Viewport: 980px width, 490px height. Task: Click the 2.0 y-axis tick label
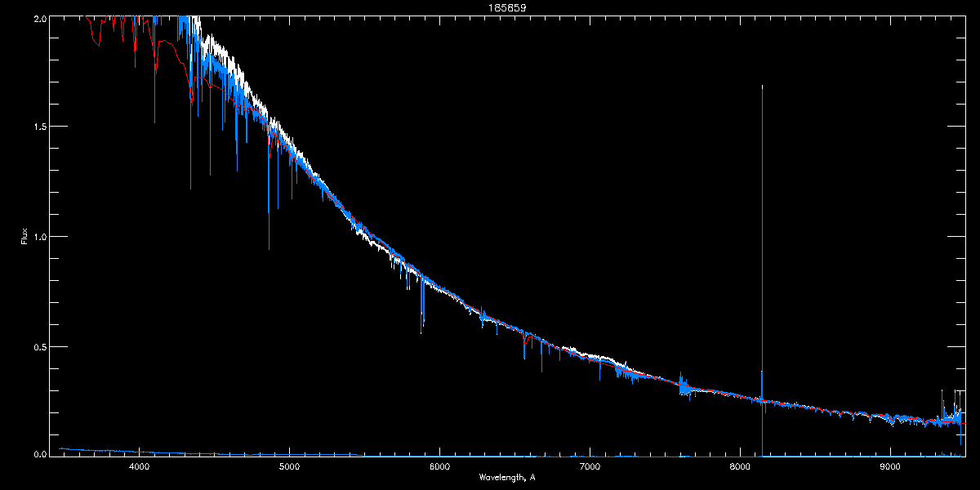click(x=39, y=18)
